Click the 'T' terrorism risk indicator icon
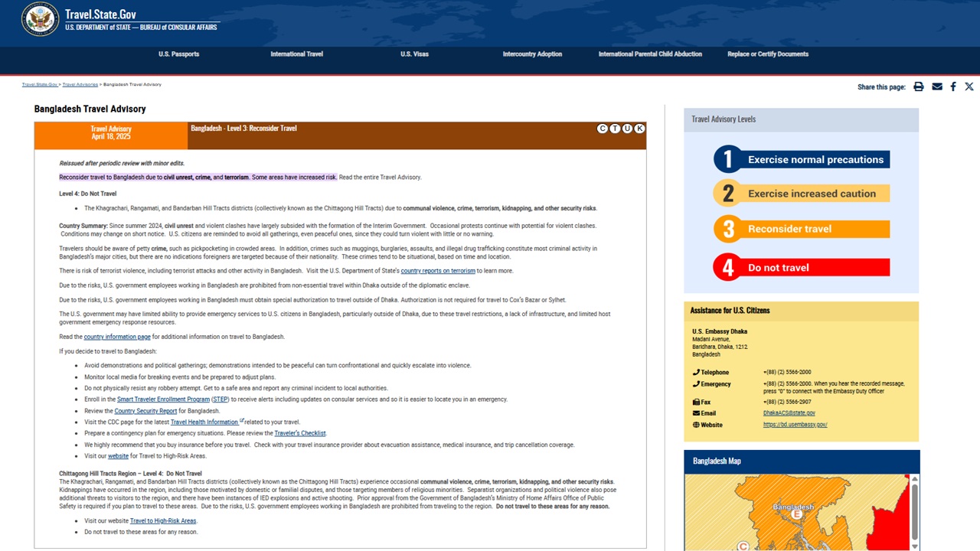 tap(615, 129)
